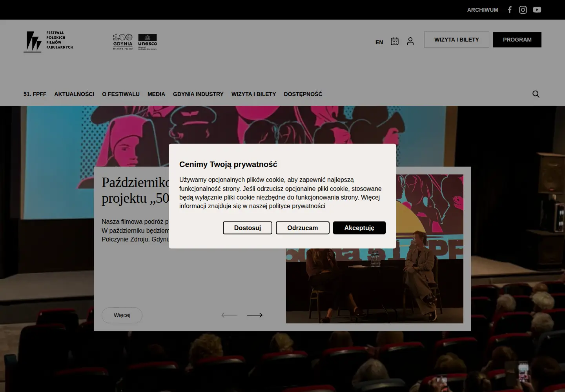Click the "Cenimy Twoją prywatność" heading
Viewport: 565px width, 392px height.
coord(228,164)
